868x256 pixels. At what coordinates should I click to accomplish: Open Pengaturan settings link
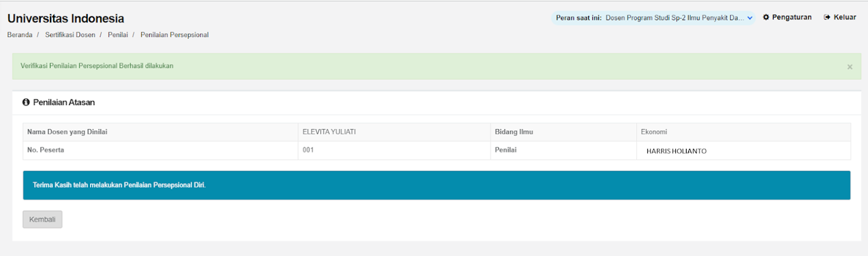point(787,17)
